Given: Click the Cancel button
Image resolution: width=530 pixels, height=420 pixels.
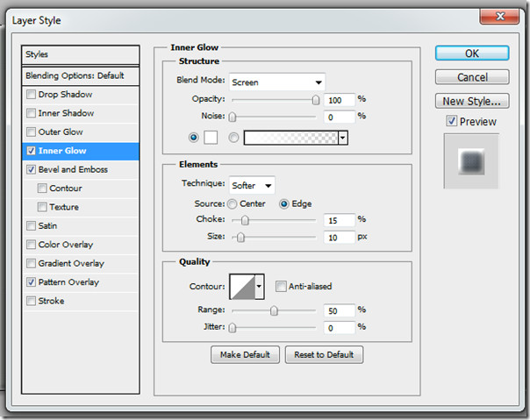Looking at the screenshot, I should pos(472,77).
